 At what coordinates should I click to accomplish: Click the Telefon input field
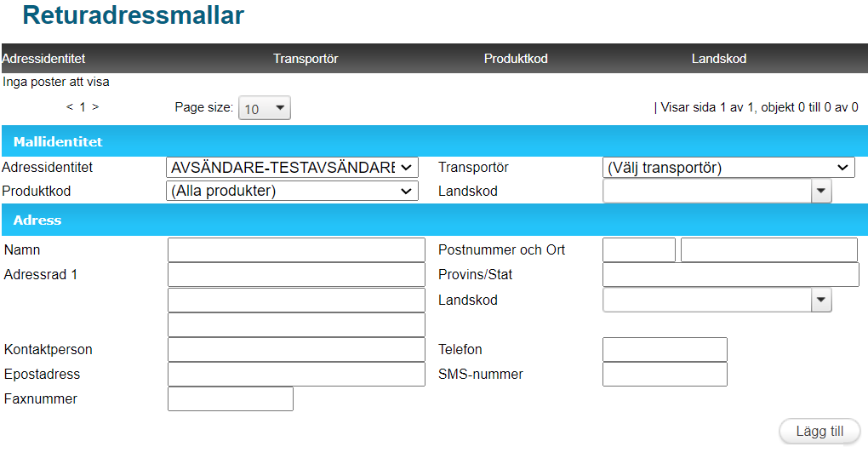click(x=665, y=350)
